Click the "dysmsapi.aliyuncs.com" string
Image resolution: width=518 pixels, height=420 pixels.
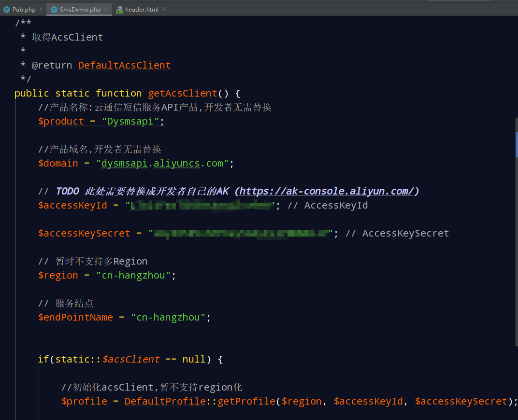coord(162,163)
